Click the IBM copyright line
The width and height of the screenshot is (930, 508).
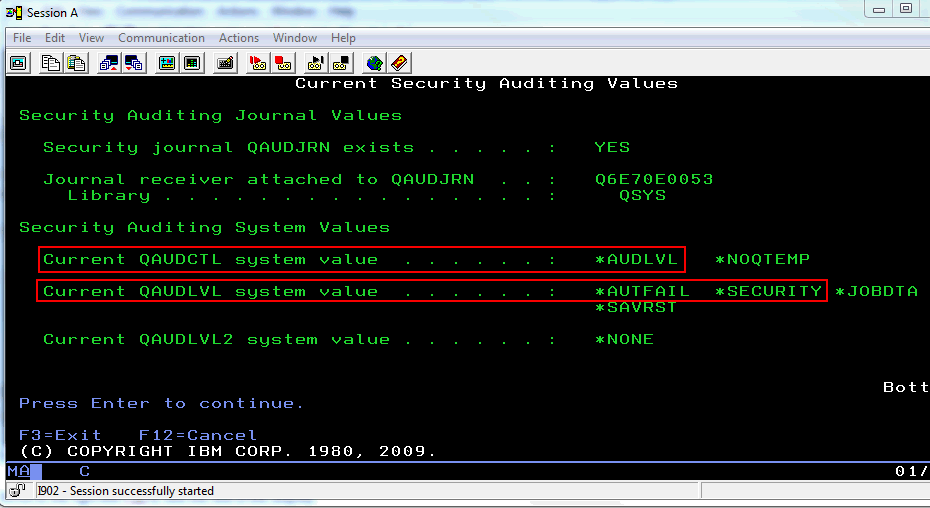[x=228, y=451]
